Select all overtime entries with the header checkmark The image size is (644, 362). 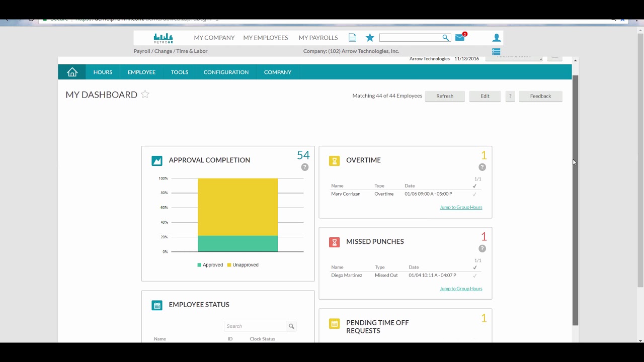474,186
